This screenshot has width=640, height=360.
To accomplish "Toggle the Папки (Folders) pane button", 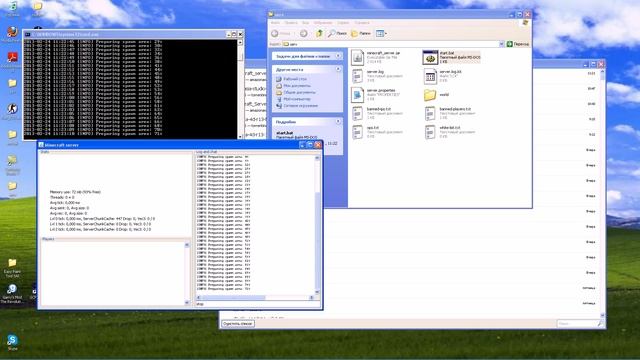I will click(361, 33).
